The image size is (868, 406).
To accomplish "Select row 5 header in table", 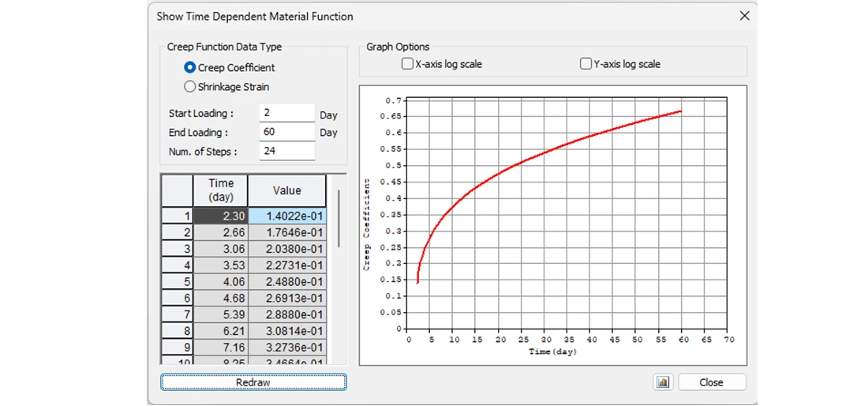I will click(177, 281).
